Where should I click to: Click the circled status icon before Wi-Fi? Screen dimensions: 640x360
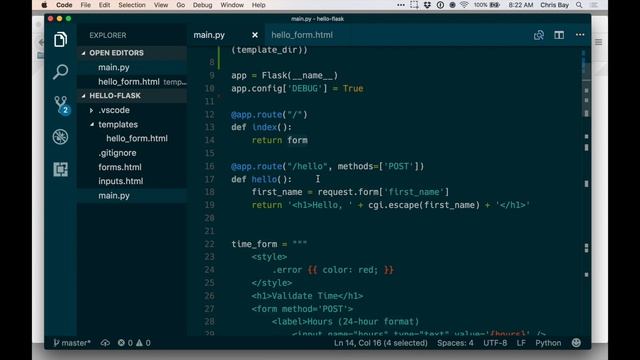tap(452, 5)
